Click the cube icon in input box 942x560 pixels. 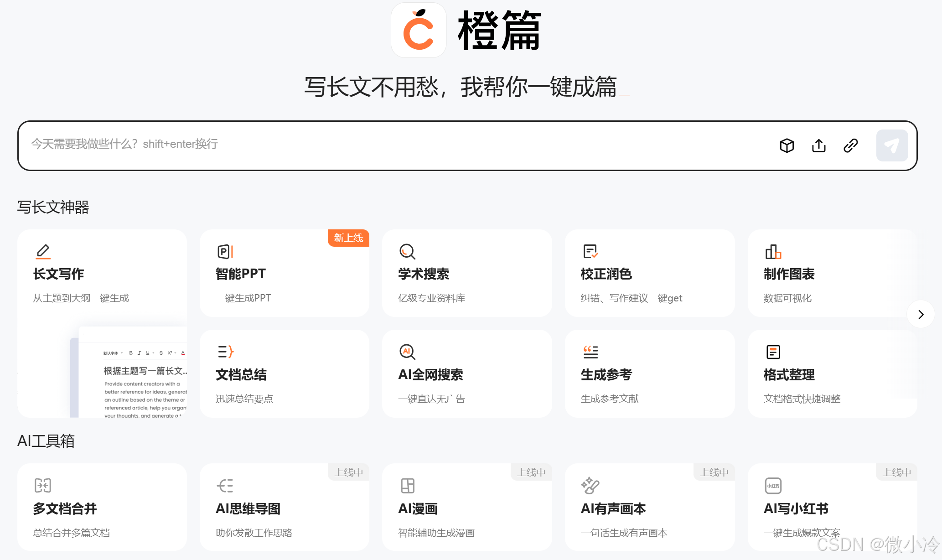coord(787,145)
